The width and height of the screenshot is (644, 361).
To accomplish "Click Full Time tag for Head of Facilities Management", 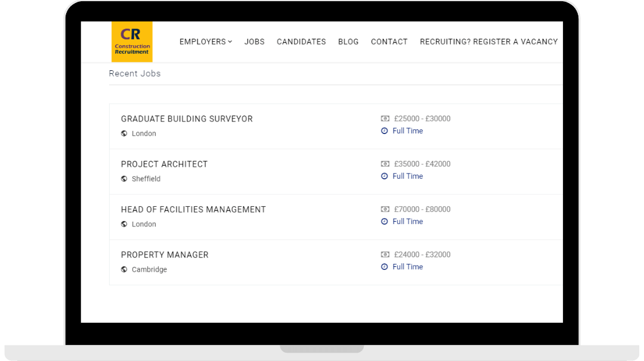I will click(x=408, y=222).
